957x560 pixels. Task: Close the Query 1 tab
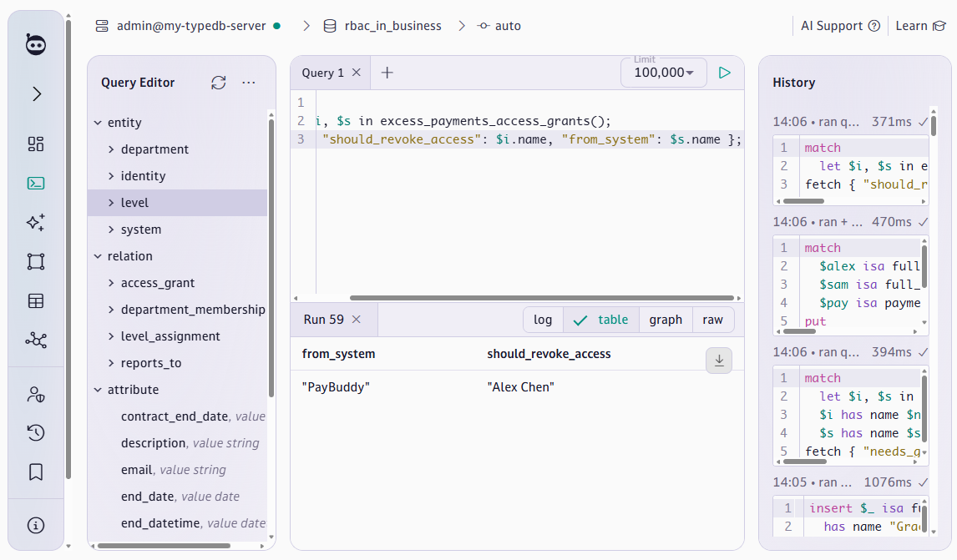[x=357, y=73]
